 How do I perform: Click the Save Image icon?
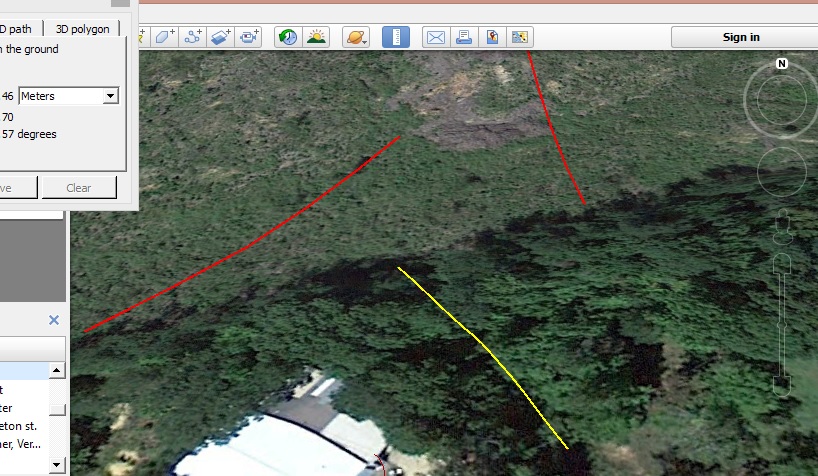tap(519, 37)
